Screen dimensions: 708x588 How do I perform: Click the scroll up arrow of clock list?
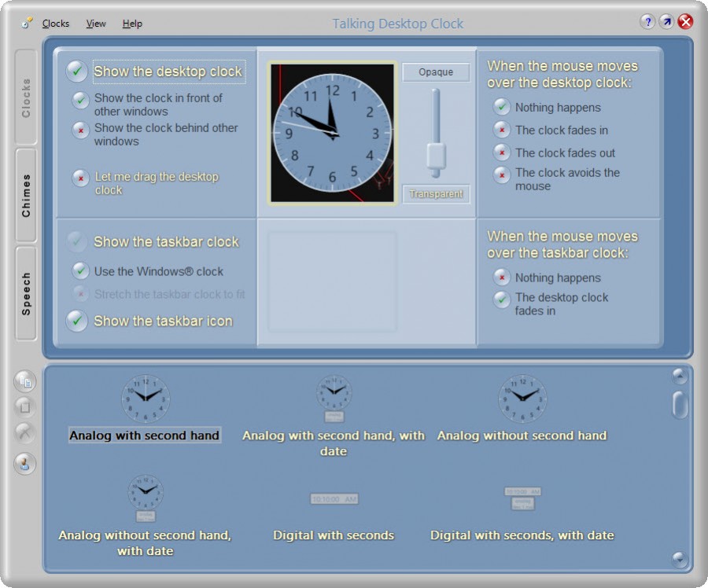pos(680,376)
